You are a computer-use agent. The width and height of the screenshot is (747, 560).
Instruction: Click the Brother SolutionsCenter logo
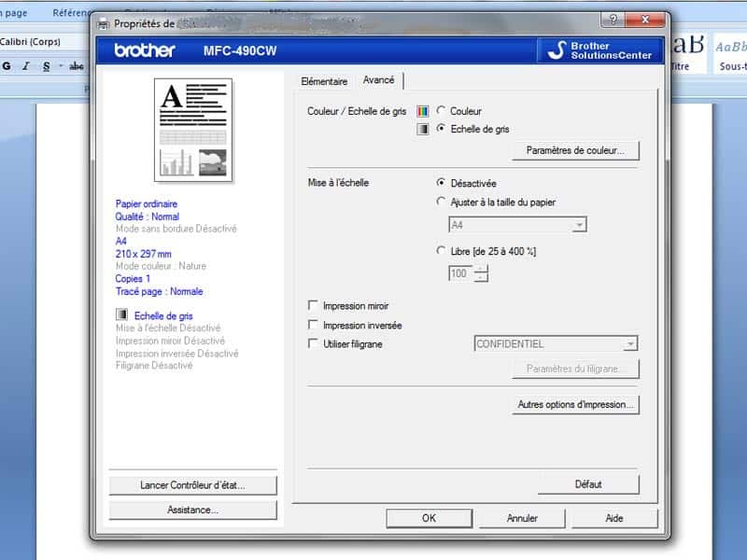pyautogui.click(x=600, y=50)
